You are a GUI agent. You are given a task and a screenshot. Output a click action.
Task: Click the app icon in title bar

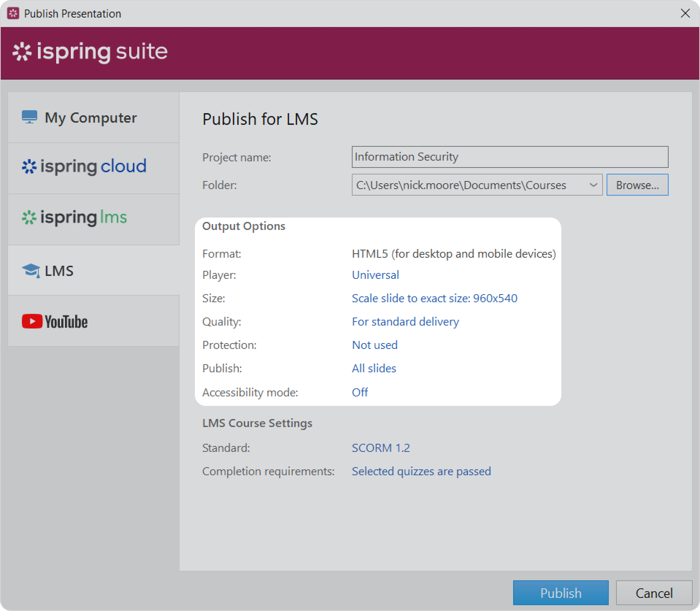point(13,14)
